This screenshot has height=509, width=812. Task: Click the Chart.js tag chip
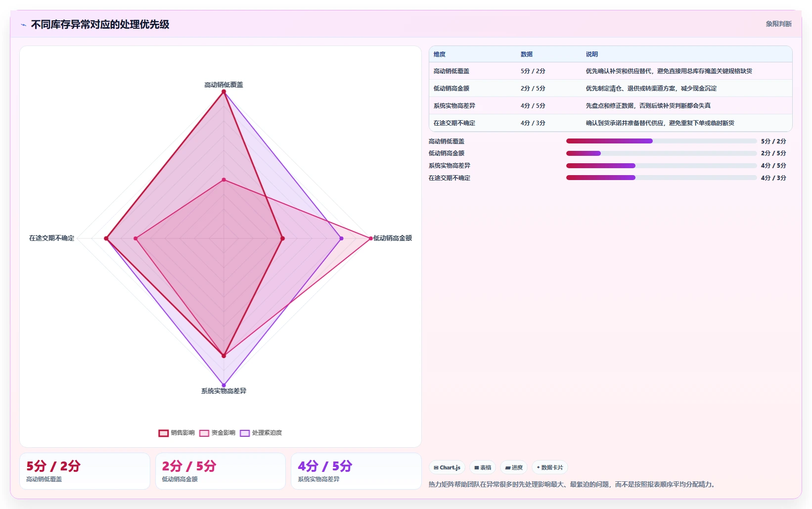447,467
